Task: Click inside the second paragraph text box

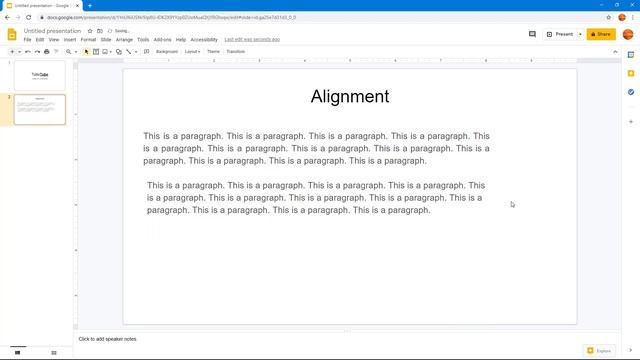Action: click(x=316, y=198)
